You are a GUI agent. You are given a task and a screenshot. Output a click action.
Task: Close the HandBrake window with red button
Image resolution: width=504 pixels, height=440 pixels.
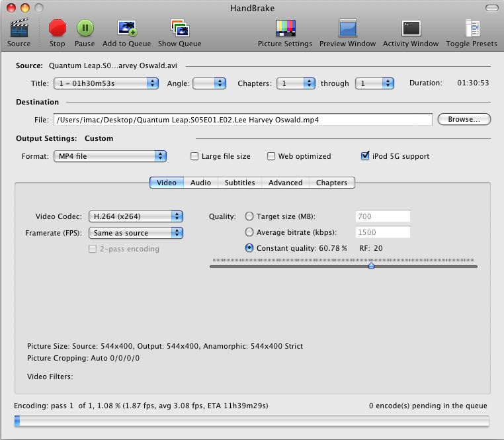[x=11, y=8]
